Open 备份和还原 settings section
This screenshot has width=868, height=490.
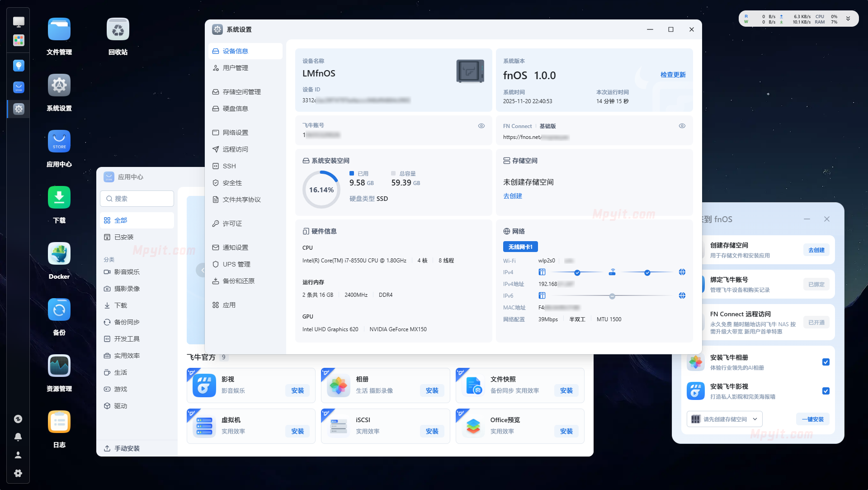click(245, 281)
